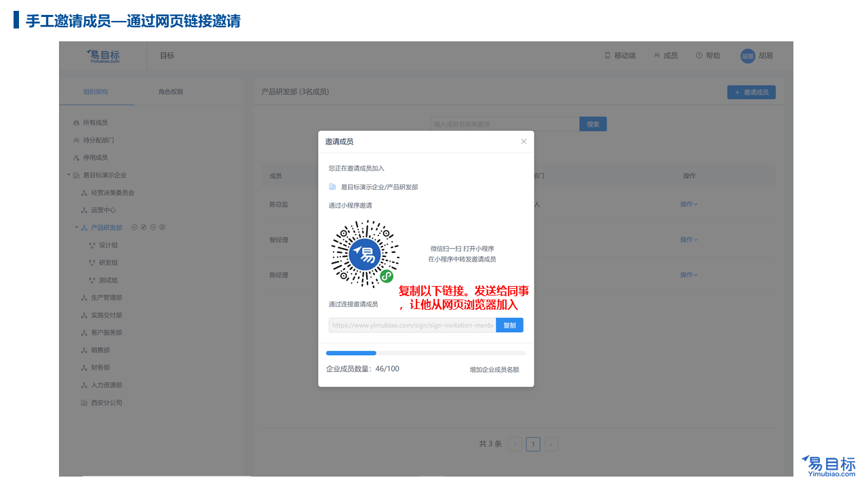Image resolution: width=868 pixels, height=488 pixels.
Task: Click the 复制 button to copy link
Action: [x=509, y=325]
